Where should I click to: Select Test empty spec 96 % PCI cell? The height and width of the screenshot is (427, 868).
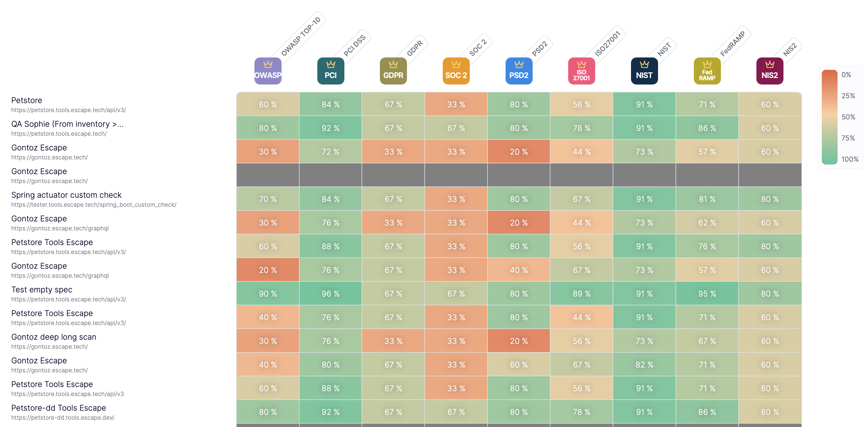tap(331, 294)
